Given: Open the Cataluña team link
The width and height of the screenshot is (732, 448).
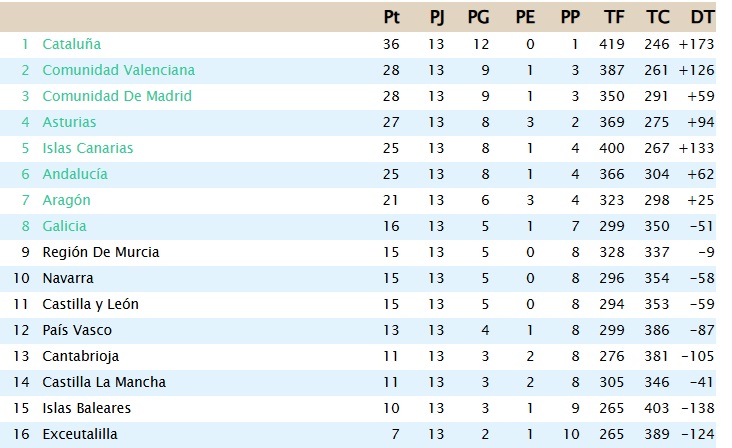Looking at the screenshot, I should [x=71, y=44].
